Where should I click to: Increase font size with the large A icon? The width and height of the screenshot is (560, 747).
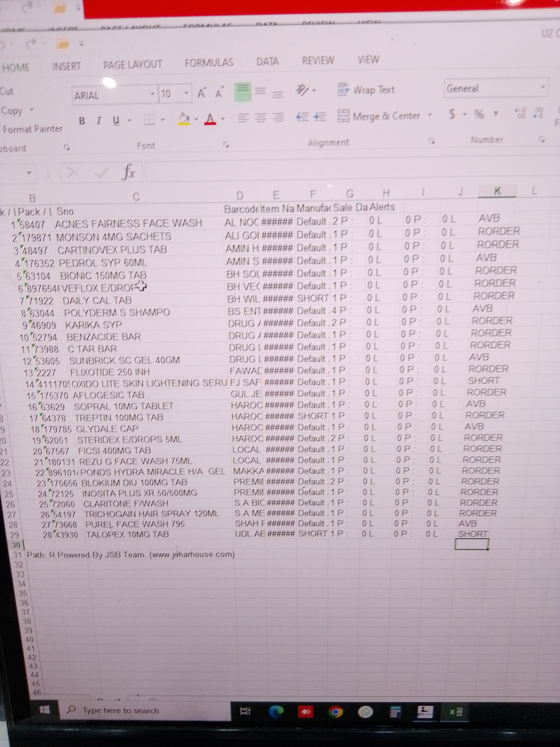click(202, 93)
